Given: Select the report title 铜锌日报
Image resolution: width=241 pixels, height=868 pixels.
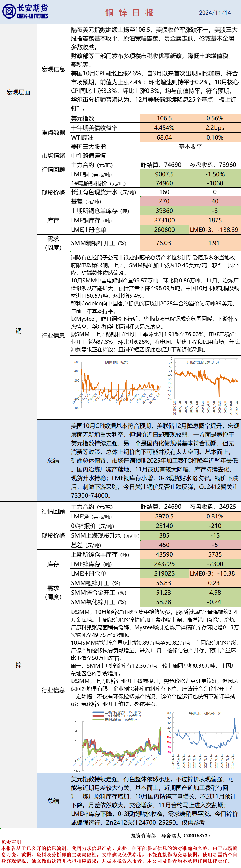Looking at the screenshot, I should tap(130, 13).
